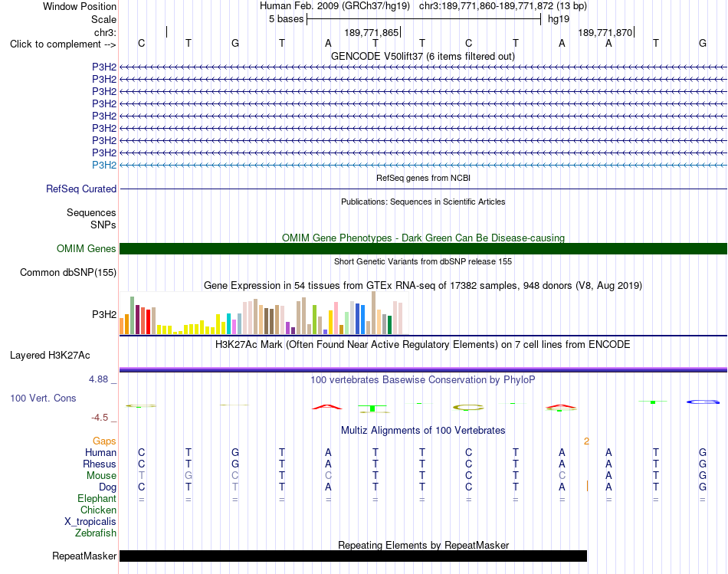Click the Sequences track label
This screenshot has width=728, height=574.
(x=91, y=213)
